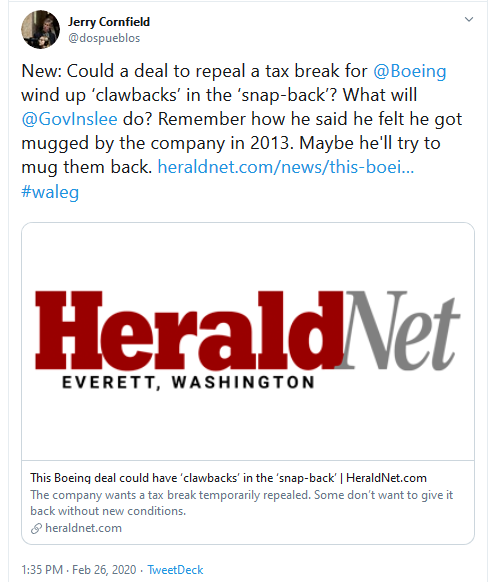Open the HeraldNet logo card image
The width and height of the screenshot is (489, 582).
click(x=248, y=341)
